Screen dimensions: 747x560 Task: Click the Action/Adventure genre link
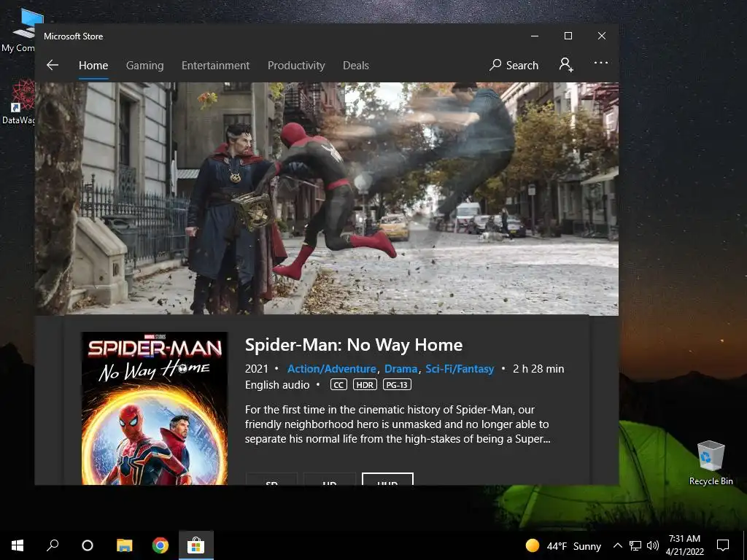(x=332, y=368)
